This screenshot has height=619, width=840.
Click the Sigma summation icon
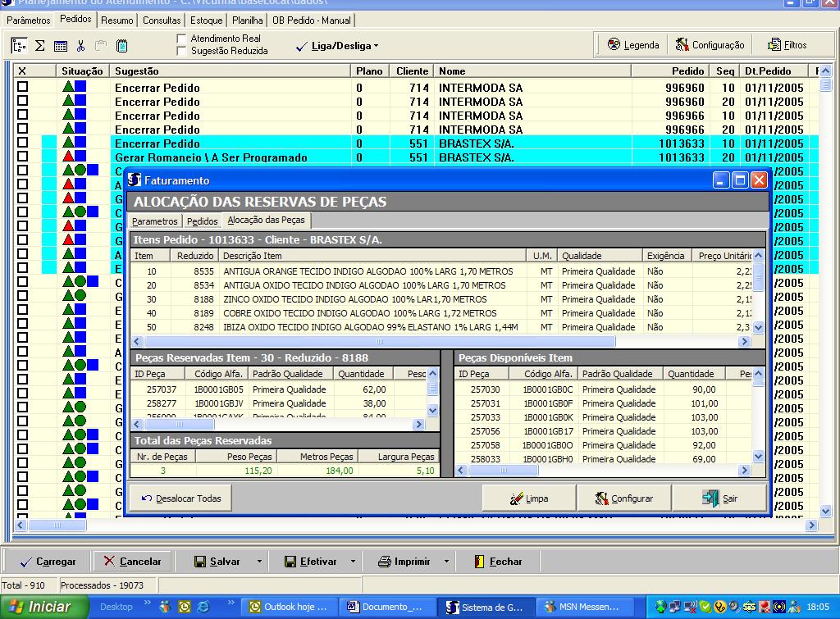click(x=39, y=46)
